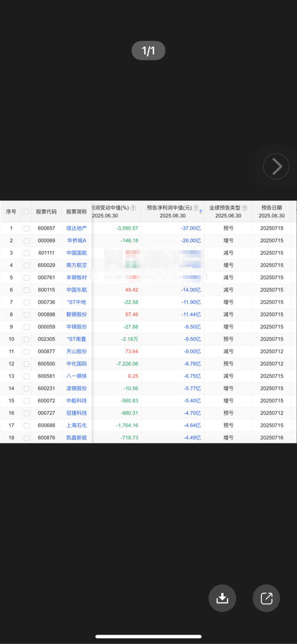297x644 pixels.
Task: Open stock link 凌钢股份
Action: coord(77,388)
